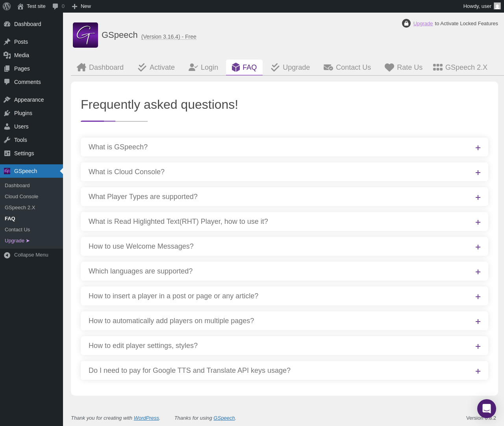Open the chat support bubble icon
This screenshot has height=426, width=504.
click(x=487, y=409)
